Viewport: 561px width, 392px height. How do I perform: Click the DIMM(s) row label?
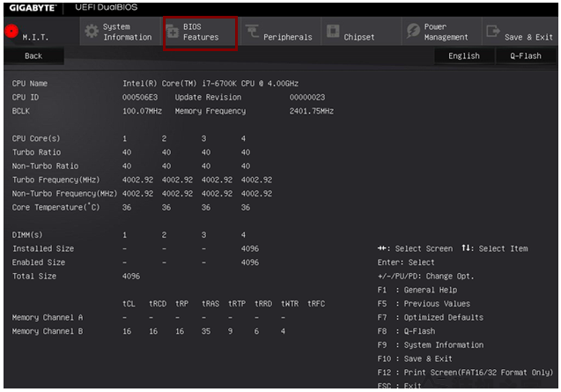pos(27,235)
